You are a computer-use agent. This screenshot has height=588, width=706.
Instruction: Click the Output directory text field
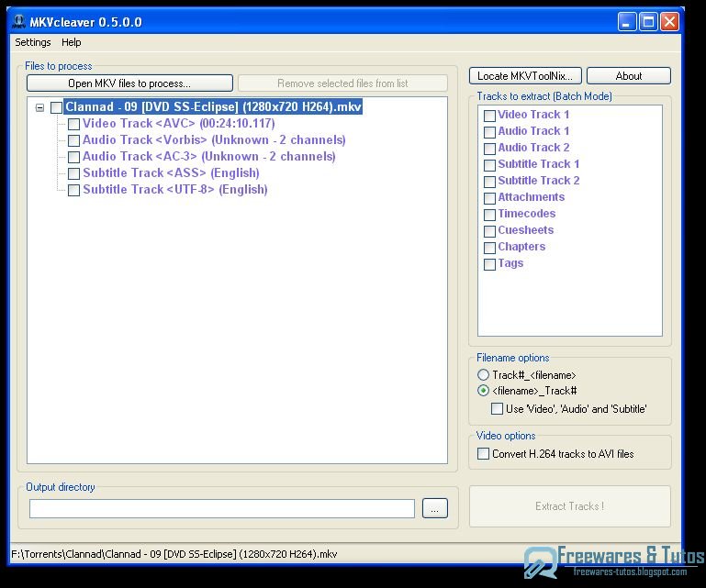tap(222, 508)
